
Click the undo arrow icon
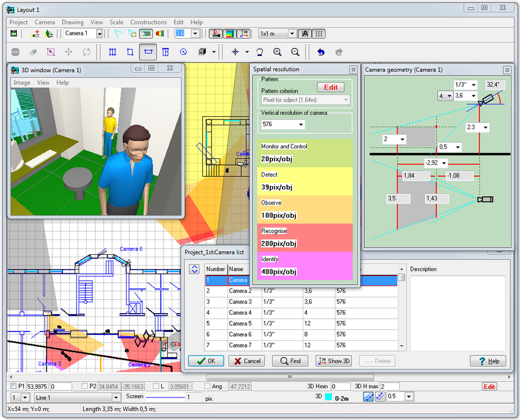321,52
